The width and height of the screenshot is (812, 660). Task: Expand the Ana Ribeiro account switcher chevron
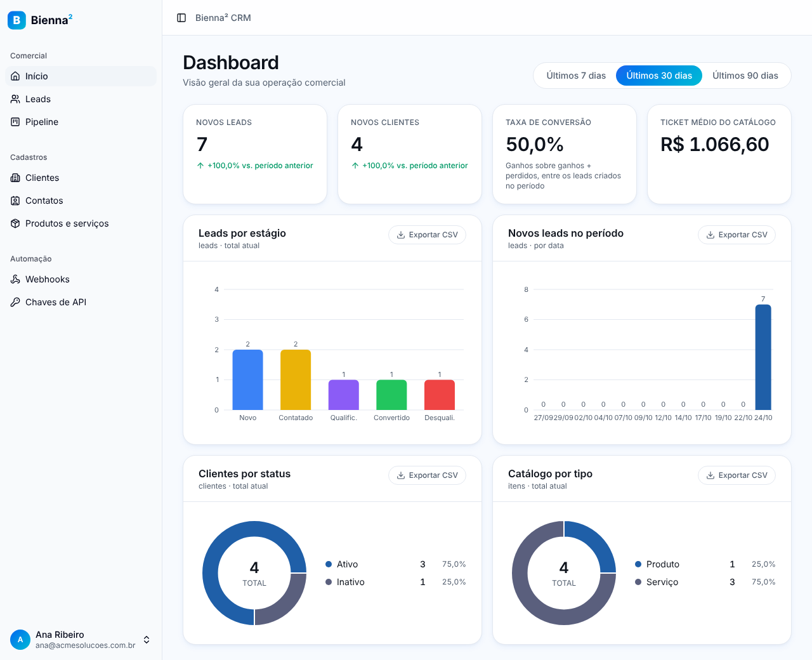(147, 640)
